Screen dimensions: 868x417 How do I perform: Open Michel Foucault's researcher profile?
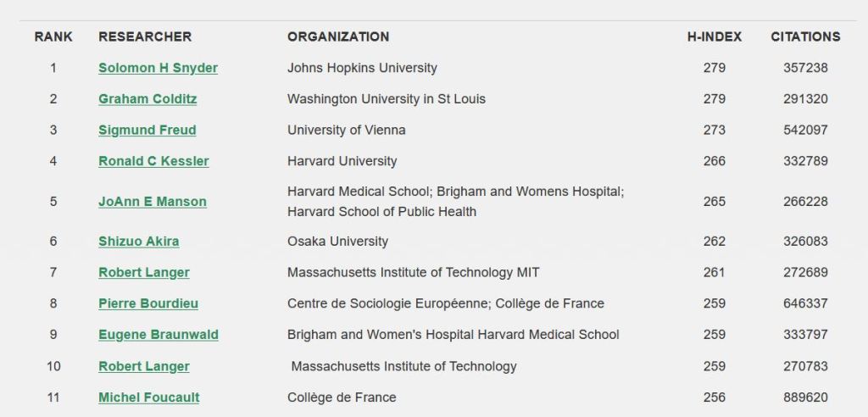point(149,398)
